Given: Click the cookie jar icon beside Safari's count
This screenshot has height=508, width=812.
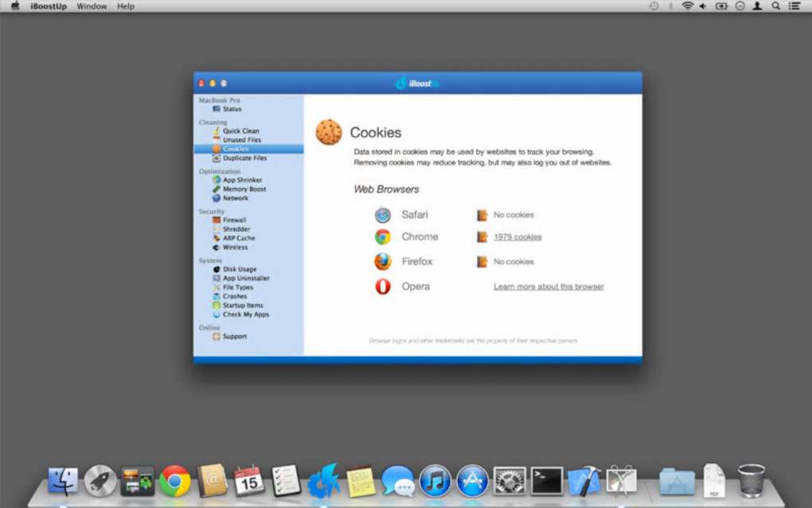Looking at the screenshot, I should 482,215.
